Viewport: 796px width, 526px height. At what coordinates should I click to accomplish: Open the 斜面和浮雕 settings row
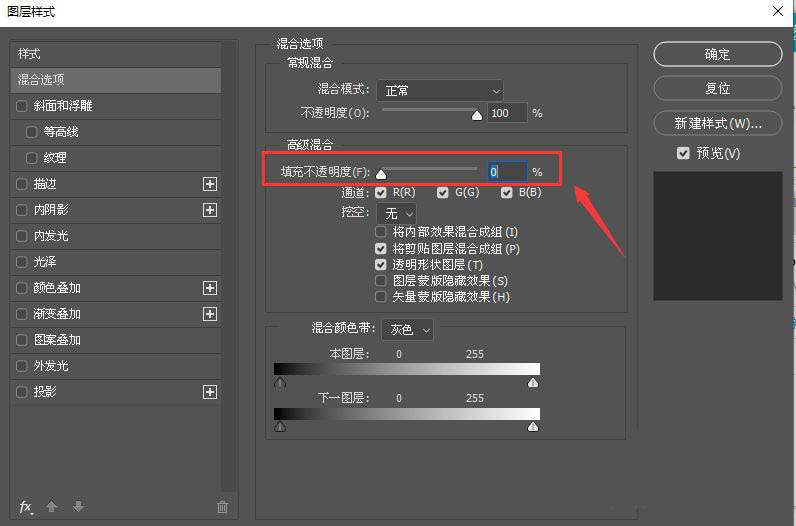pyautogui.click(x=116, y=106)
